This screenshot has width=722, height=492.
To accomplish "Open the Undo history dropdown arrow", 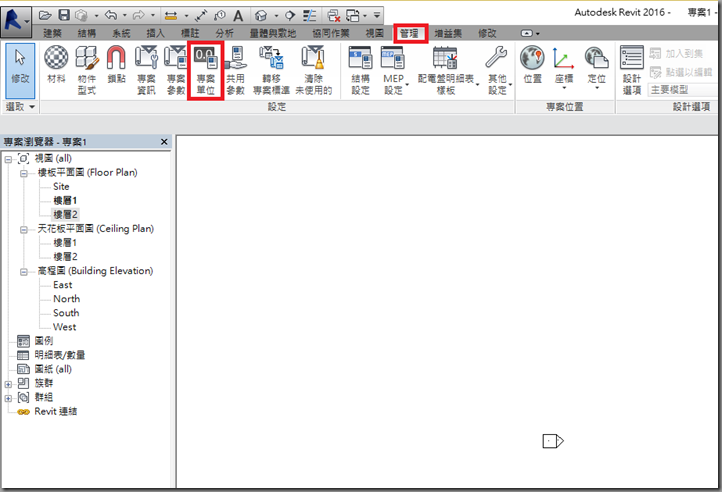I will pyautogui.click(x=125, y=16).
